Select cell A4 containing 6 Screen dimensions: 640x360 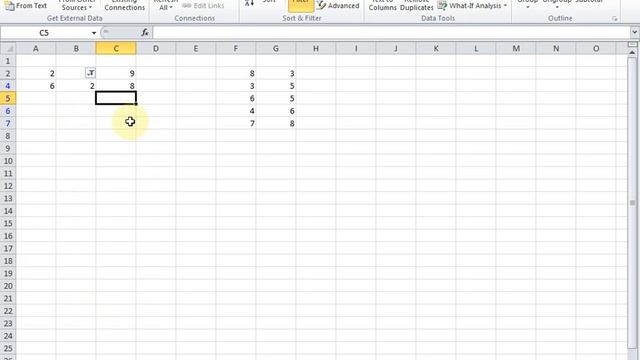click(36, 86)
